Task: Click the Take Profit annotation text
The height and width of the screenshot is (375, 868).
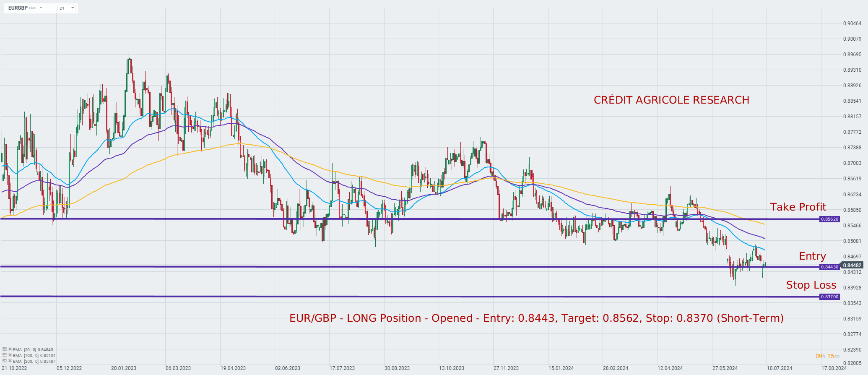Action: (798, 207)
